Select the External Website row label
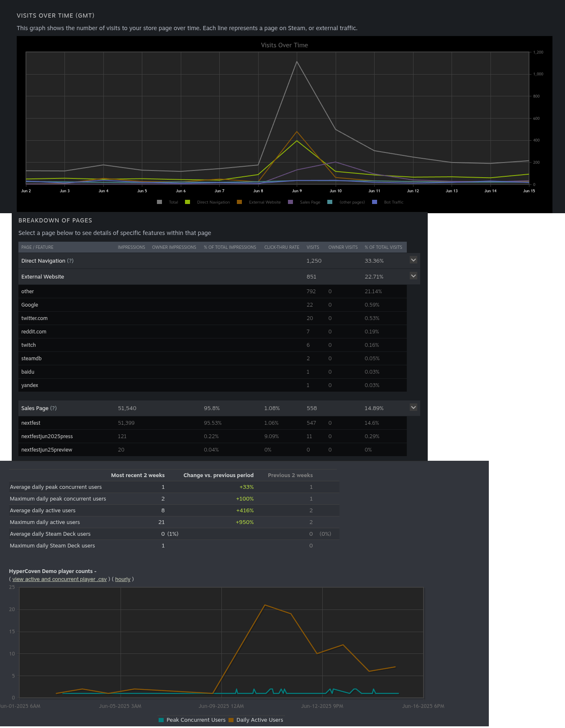The width and height of the screenshot is (565, 728). click(x=43, y=277)
